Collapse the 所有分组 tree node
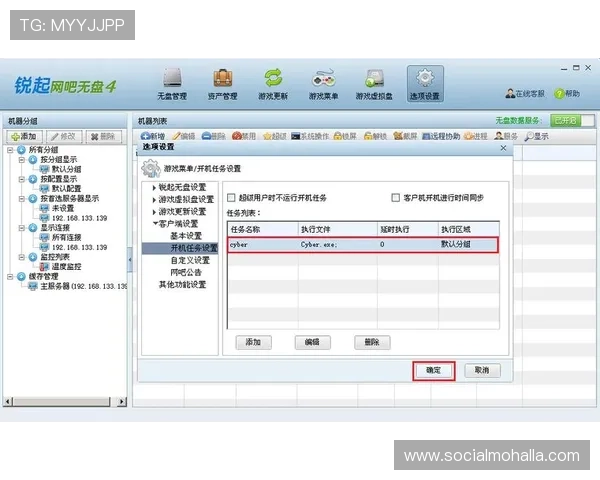Image resolution: width=600 pixels, height=480 pixels. point(10,150)
